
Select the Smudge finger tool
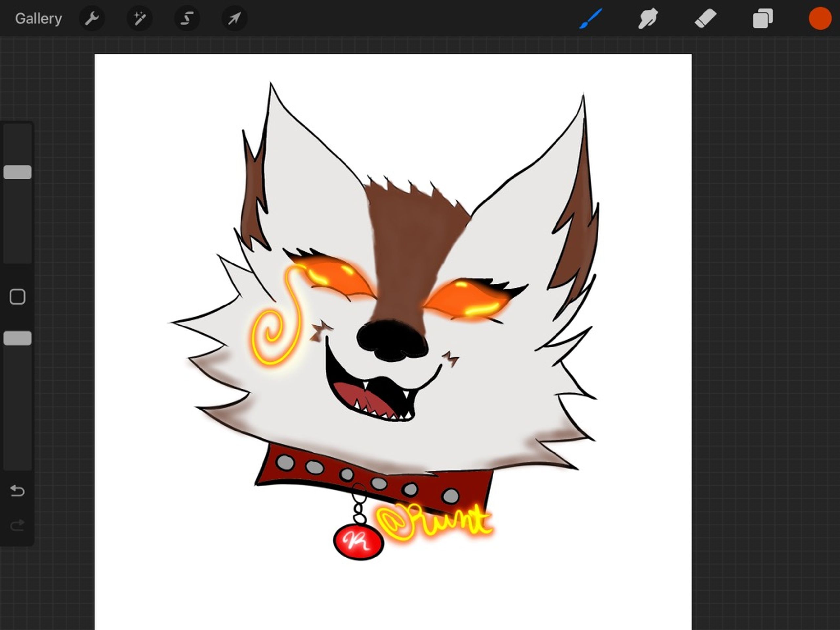pyautogui.click(x=648, y=19)
